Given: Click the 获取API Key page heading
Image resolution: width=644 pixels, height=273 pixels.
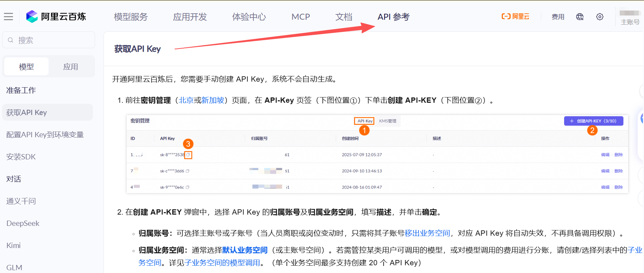Looking at the screenshot, I should tap(138, 49).
